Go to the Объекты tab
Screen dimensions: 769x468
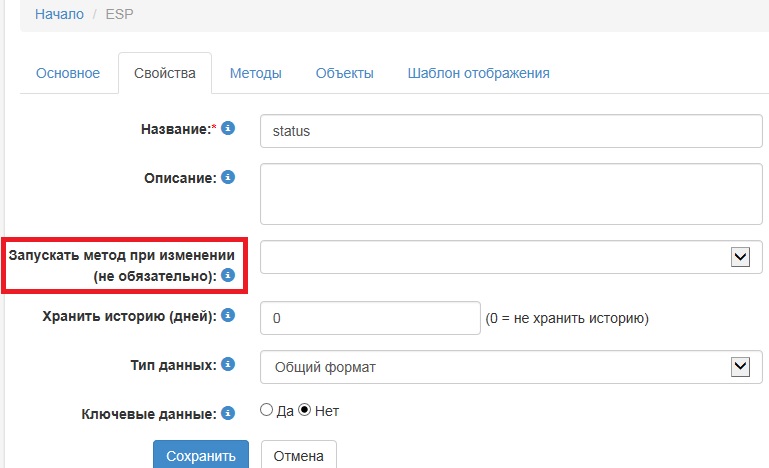(x=344, y=73)
